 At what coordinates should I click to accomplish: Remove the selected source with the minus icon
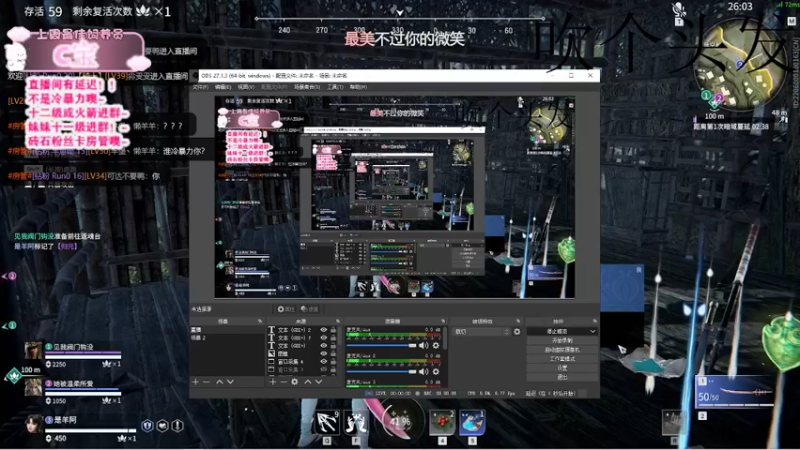click(x=284, y=382)
